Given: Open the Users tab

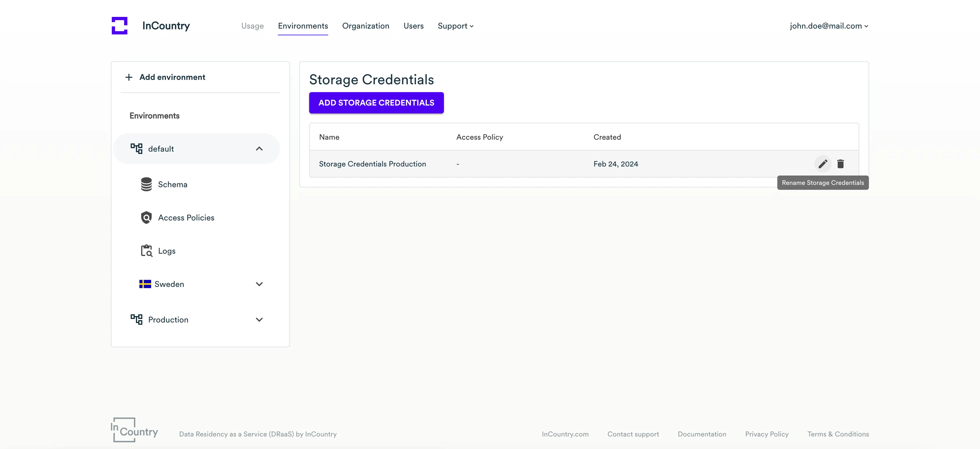Looking at the screenshot, I should click(413, 26).
